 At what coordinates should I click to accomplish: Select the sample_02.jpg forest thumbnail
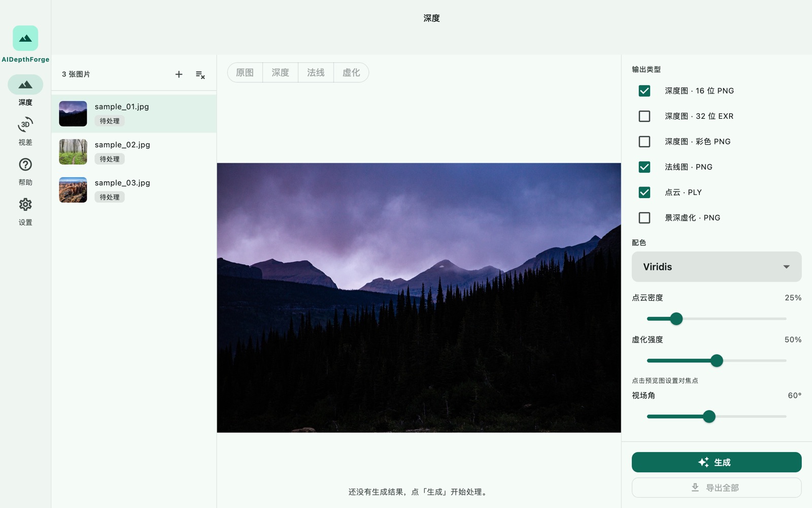73,152
